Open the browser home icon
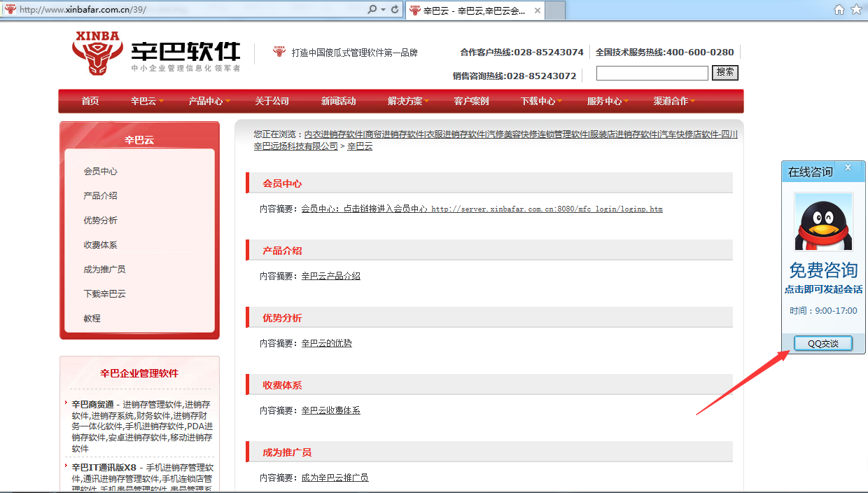 coord(839,10)
